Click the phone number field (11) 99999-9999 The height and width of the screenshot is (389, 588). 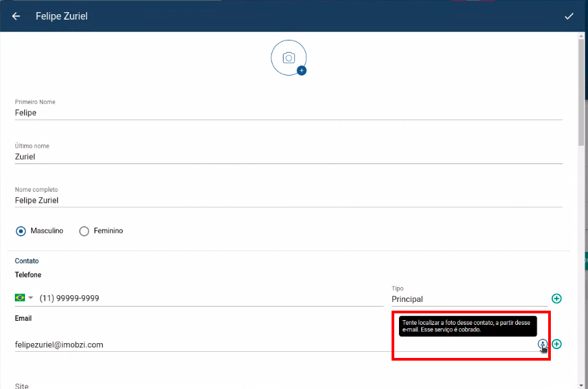[x=211, y=299]
